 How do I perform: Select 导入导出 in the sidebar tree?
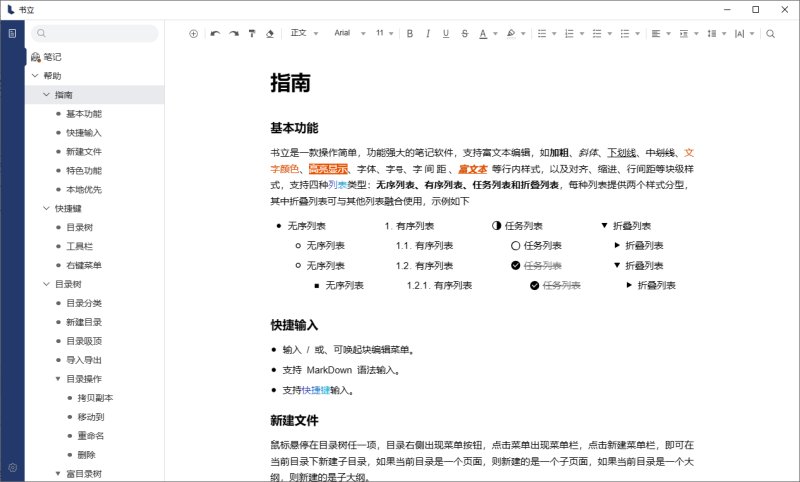(x=84, y=360)
